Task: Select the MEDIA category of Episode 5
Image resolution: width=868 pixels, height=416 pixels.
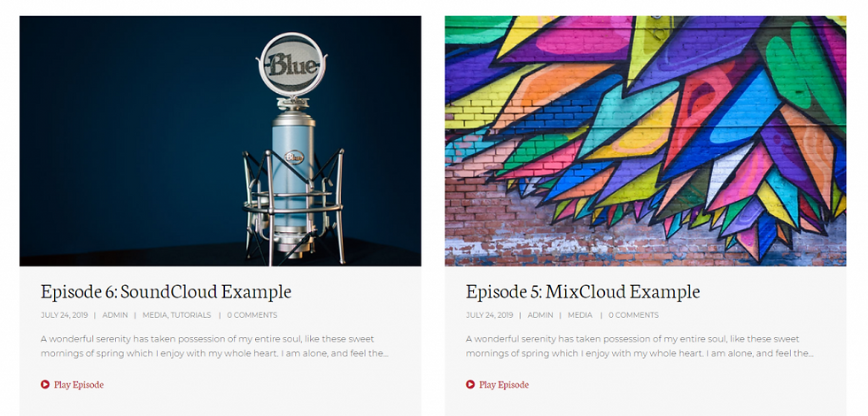Action: click(x=580, y=315)
